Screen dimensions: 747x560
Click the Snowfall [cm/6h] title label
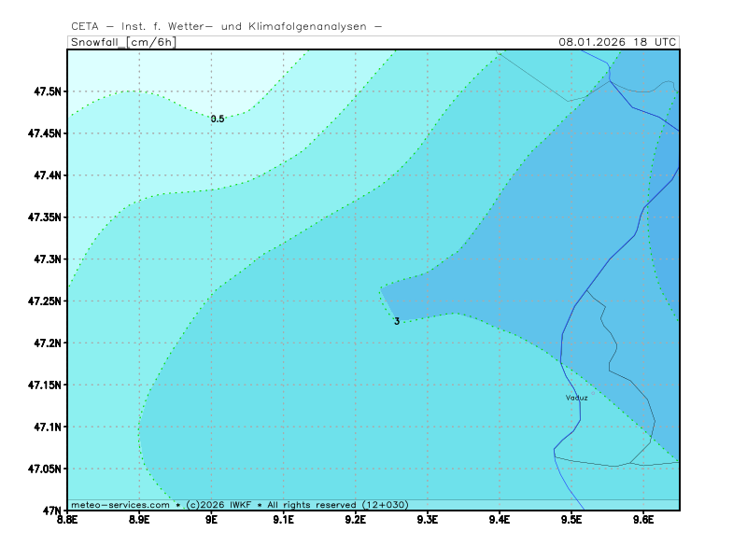(x=122, y=42)
